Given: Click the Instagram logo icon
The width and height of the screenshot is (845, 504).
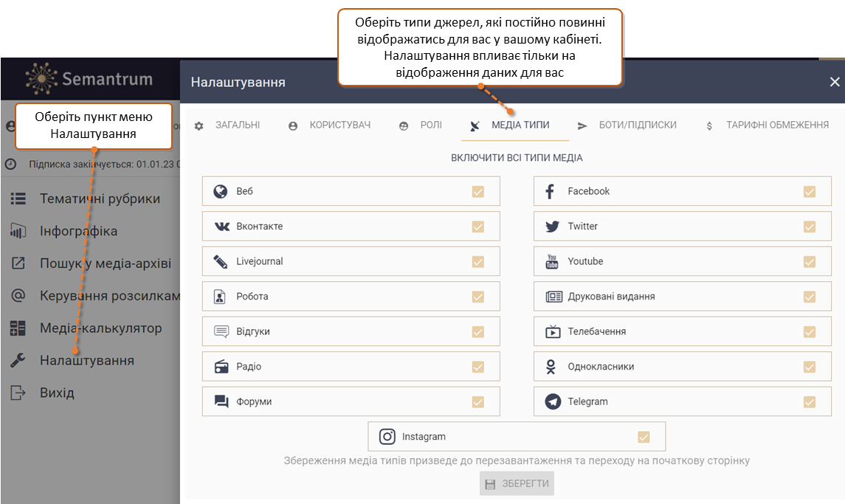Looking at the screenshot, I should 387,437.
